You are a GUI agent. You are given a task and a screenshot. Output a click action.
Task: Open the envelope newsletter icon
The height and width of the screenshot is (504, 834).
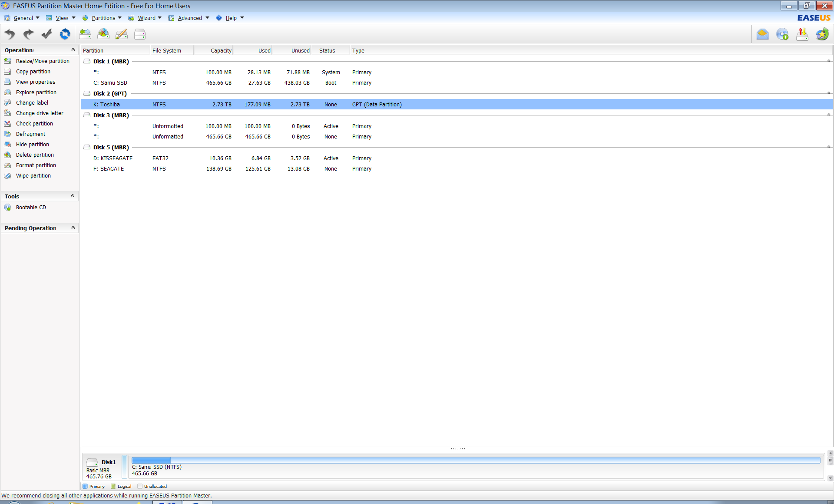point(762,34)
